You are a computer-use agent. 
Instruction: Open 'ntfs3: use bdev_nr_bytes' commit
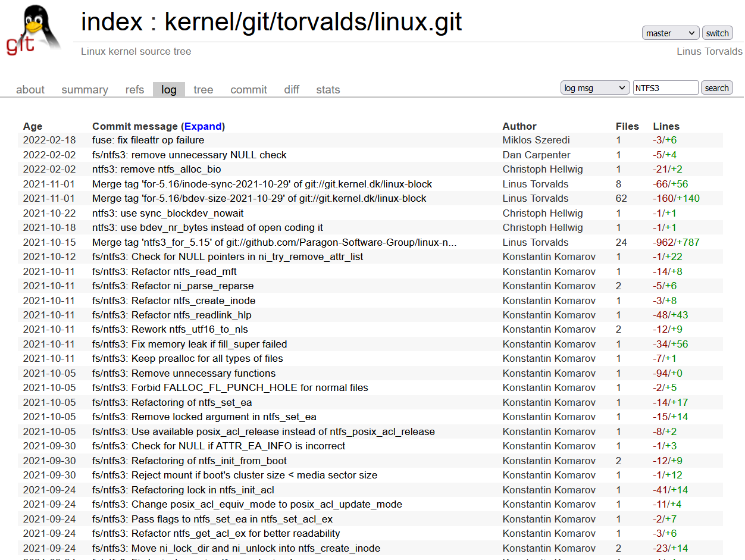[x=208, y=228]
